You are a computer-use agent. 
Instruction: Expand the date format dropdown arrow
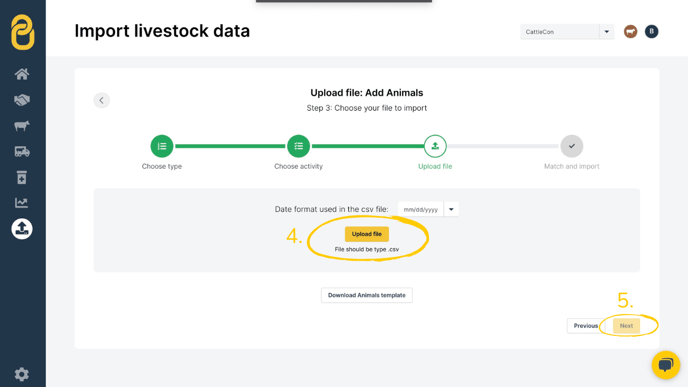(x=451, y=209)
